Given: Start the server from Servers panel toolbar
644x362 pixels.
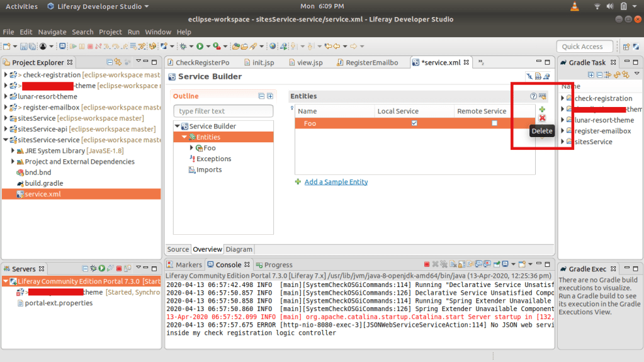Looking at the screenshot, I should click(101, 269).
